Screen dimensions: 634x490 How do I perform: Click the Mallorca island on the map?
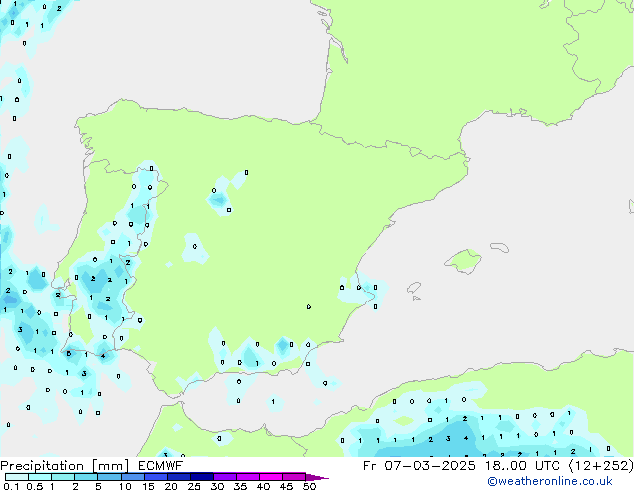(x=463, y=262)
